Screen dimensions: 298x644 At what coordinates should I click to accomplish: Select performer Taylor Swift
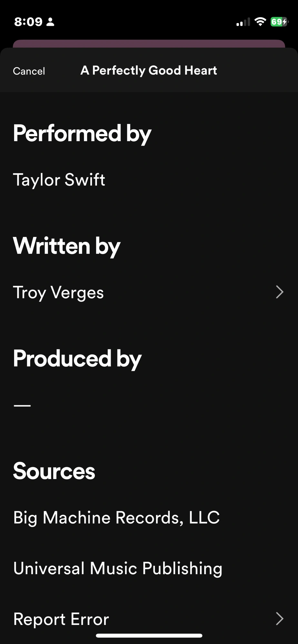point(59,180)
